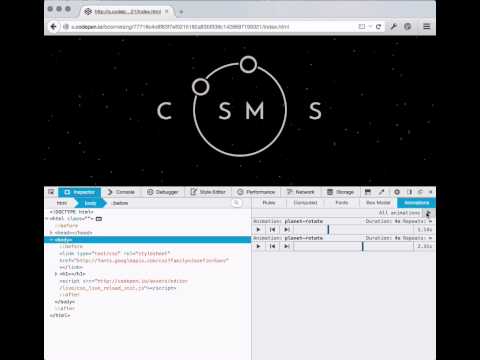
Task: Click the first animation time value
Action: (x=425, y=230)
